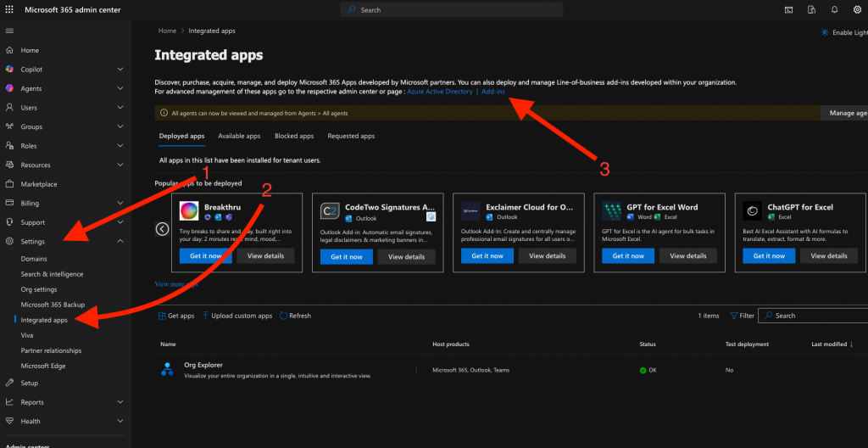Expand the Health menu chevron

coord(120,422)
